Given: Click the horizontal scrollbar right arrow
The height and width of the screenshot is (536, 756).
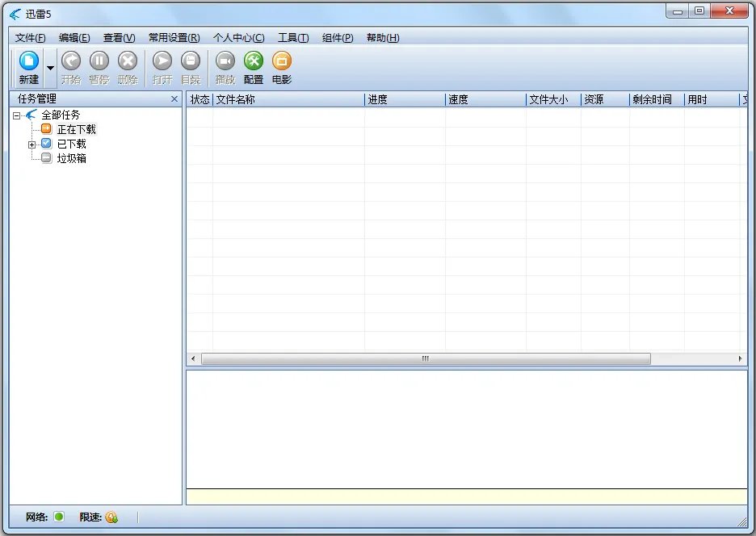Looking at the screenshot, I should 741,358.
